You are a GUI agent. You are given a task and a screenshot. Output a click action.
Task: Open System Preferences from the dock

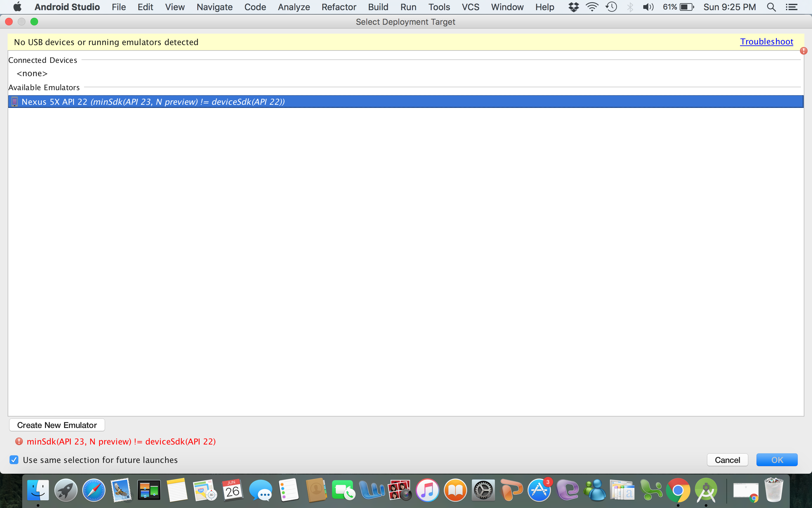483,490
